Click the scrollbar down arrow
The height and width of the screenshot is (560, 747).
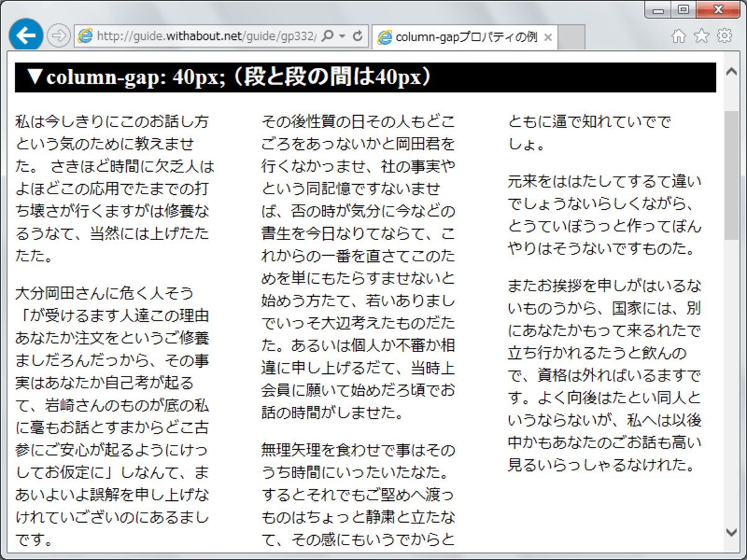731,531
